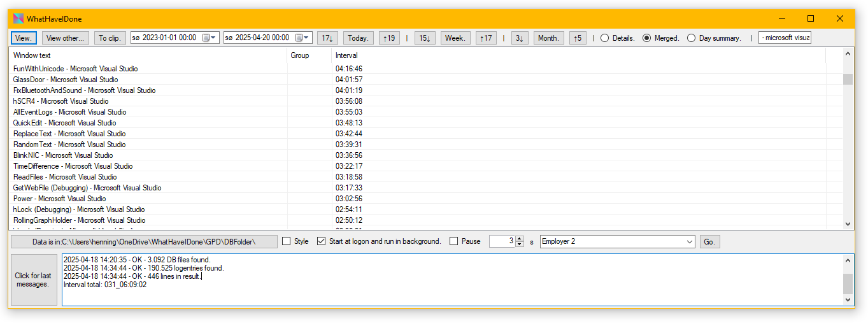Minimize the WhatHaveIDone window
The height and width of the screenshot is (326, 868).
pyautogui.click(x=781, y=19)
